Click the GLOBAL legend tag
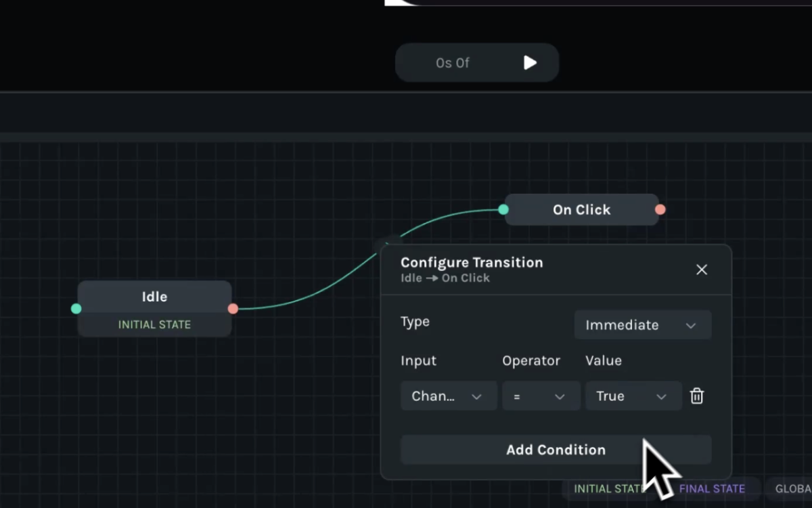The width and height of the screenshot is (812, 508). tap(790, 488)
